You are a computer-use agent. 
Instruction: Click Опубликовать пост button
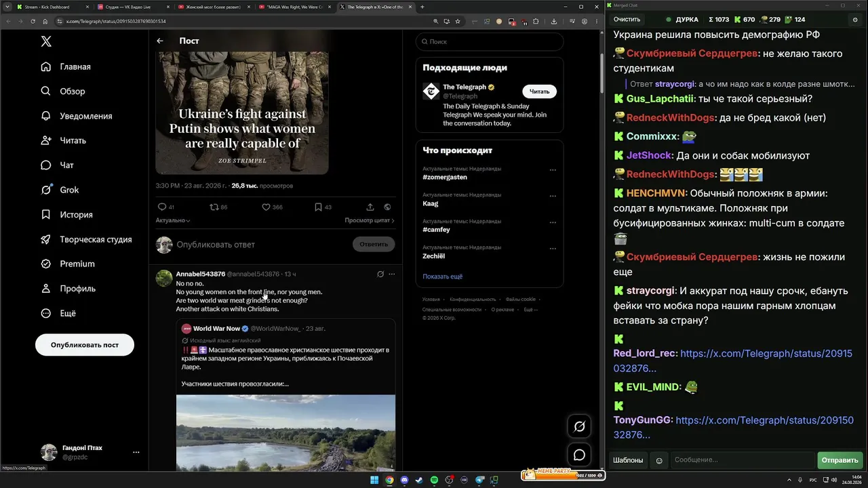coord(85,345)
